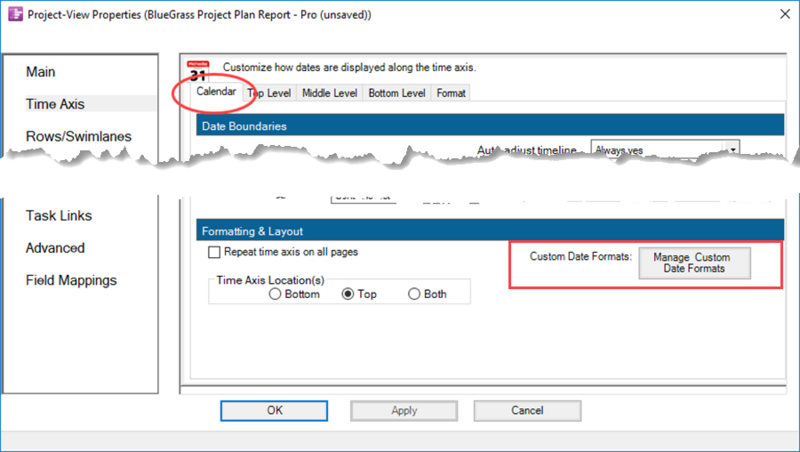Click the Date Boundaries section header
This screenshot has height=452, width=800.
pos(490,125)
